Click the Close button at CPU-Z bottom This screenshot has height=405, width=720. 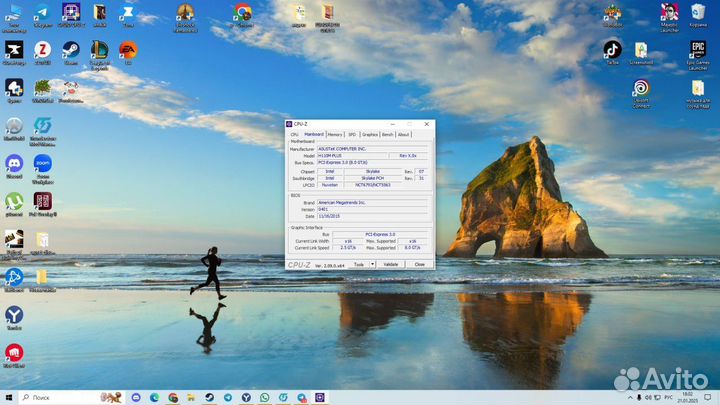coord(419,264)
